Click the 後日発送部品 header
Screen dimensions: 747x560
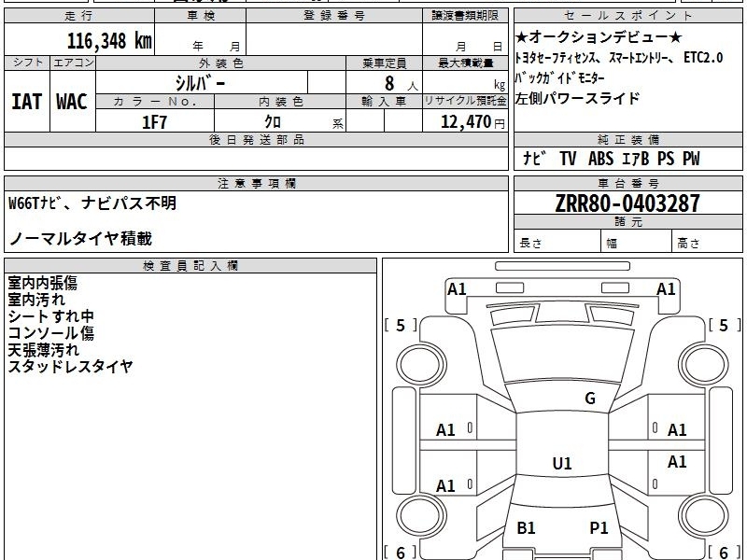tap(256, 140)
